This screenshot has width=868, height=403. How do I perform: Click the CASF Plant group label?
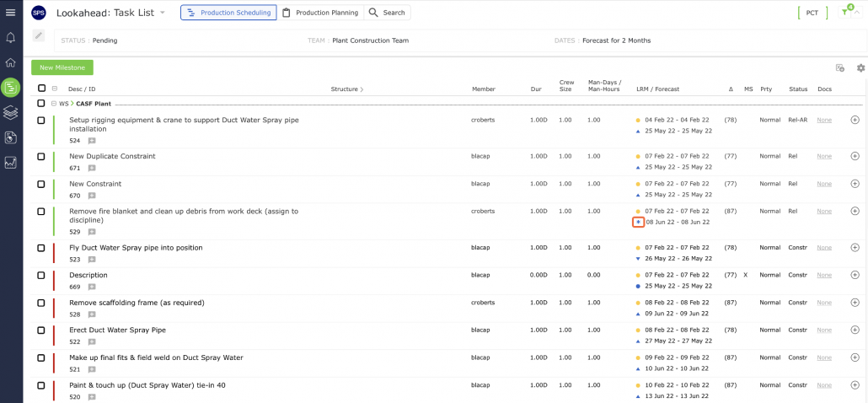94,104
